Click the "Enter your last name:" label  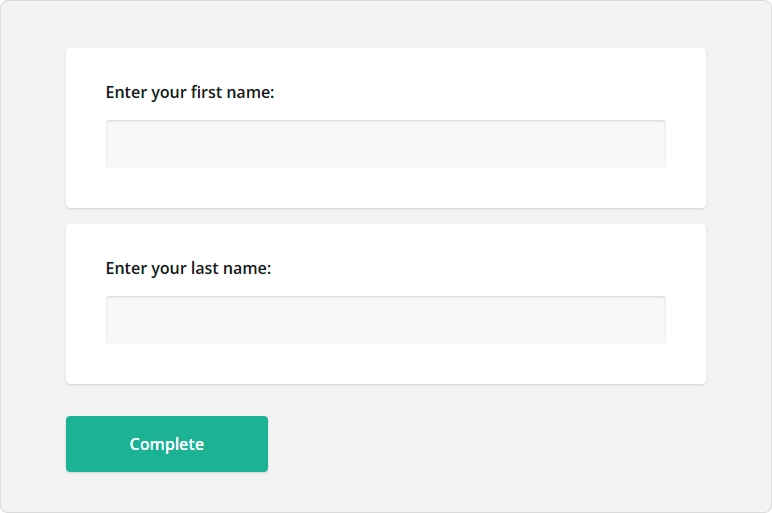point(188,268)
